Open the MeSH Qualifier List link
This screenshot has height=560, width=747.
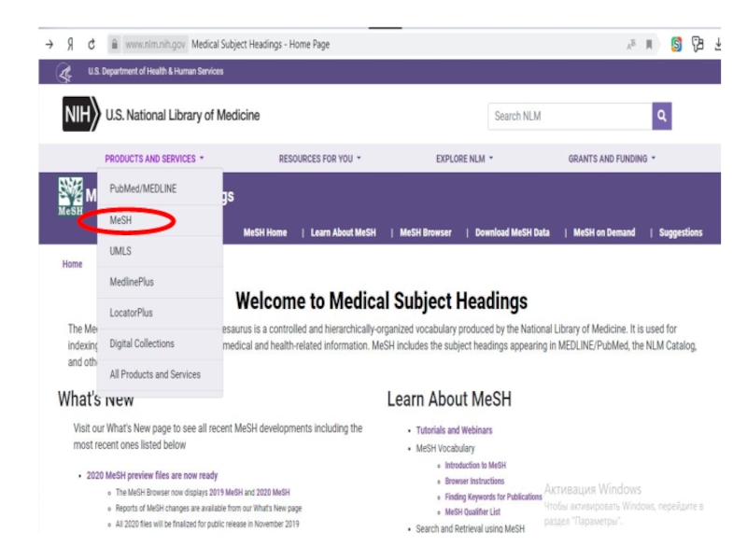(x=472, y=511)
